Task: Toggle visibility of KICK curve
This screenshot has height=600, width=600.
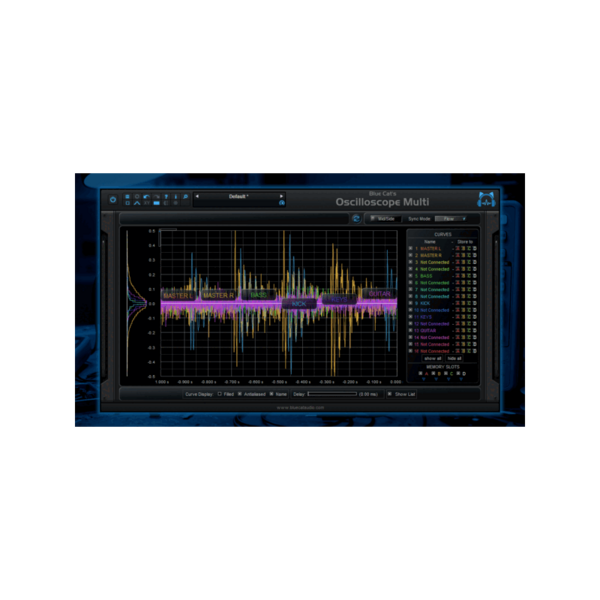Action: pos(411,303)
